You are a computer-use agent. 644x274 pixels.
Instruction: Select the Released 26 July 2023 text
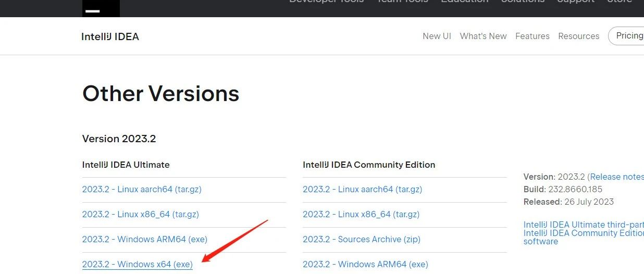point(569,202)
